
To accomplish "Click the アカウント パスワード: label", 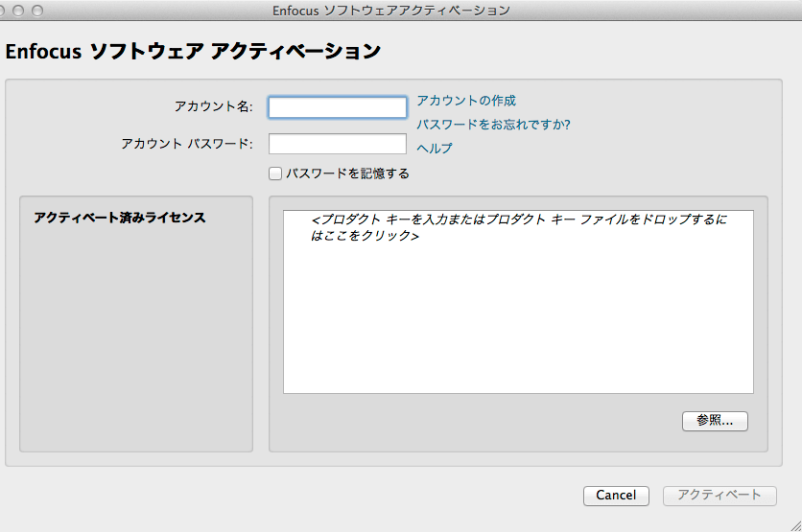I will click(x=187, y=144).
